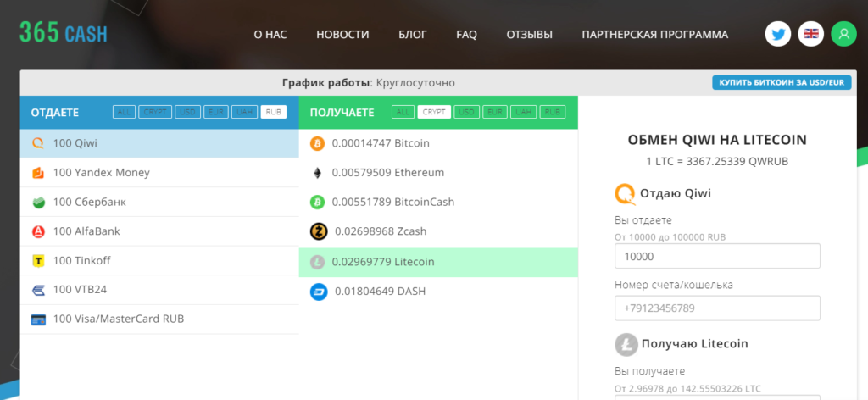Filter ПОЛУЧАЕТЕ list by ALL
This screenshot has width=868, height=400.
(403, 112)
